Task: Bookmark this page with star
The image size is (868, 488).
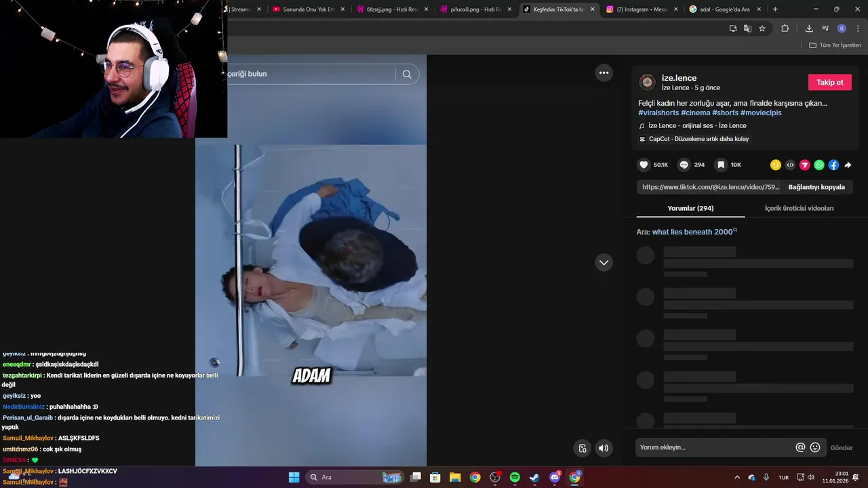Action: pos(762,28)
